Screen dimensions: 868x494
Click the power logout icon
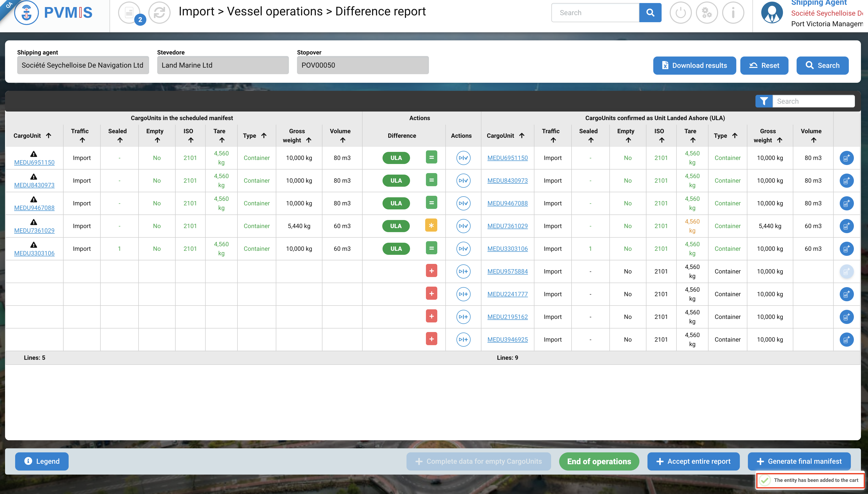tap(680, 13)
